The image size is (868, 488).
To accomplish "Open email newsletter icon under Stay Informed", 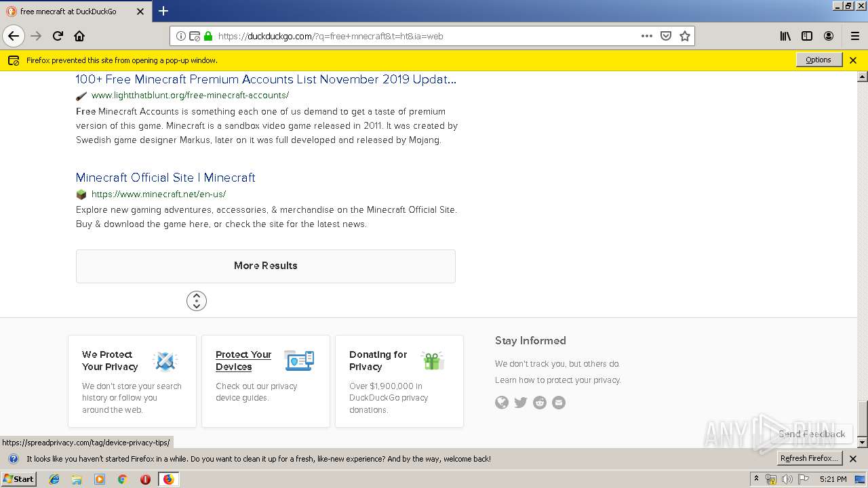I will (x=559, y=403).
